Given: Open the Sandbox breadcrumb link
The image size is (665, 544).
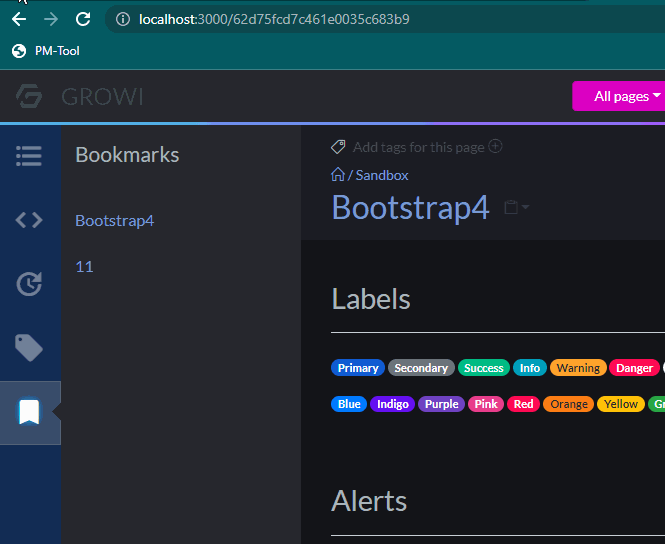Looking at the screenshot, I should tap(382, 175).
